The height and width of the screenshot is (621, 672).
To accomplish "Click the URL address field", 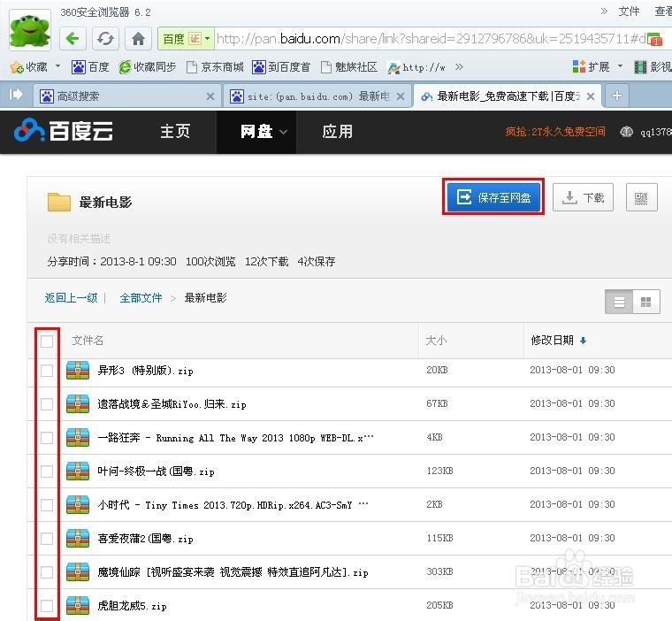I will click(431, 39).
